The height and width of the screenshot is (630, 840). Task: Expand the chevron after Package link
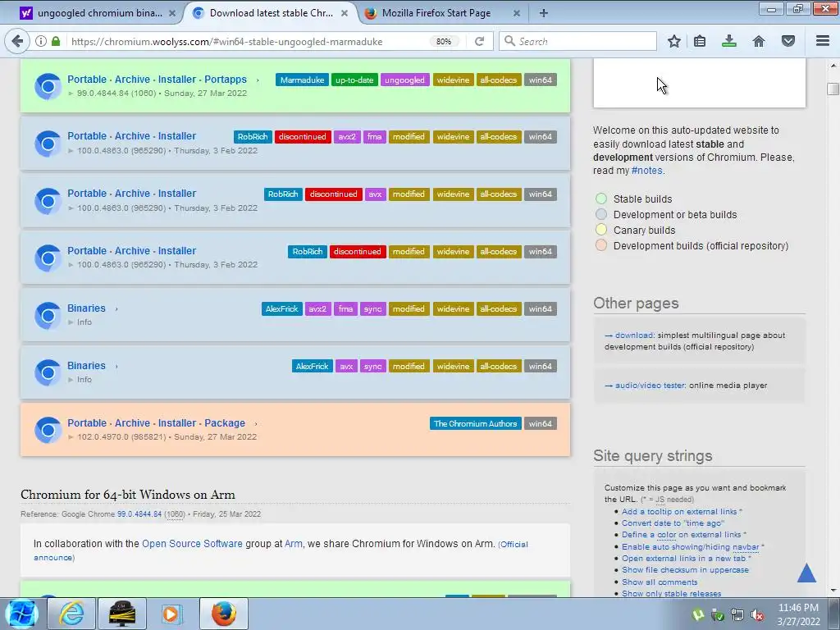click(256, 424)
